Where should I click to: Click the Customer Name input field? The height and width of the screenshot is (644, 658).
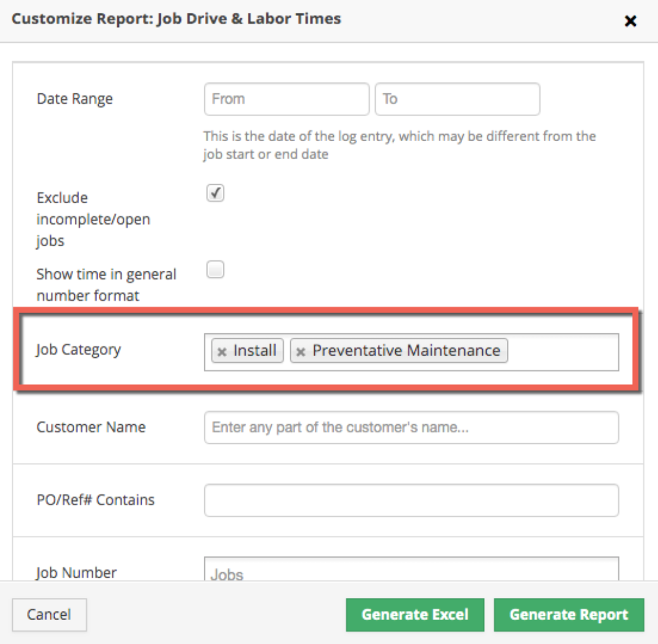click(411, 427)
